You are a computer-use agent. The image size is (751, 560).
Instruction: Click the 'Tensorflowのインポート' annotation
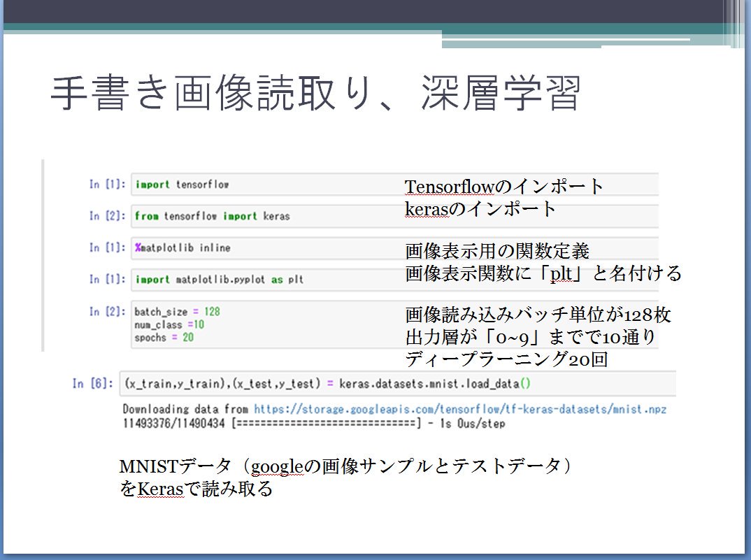click(x=504, y=187)
